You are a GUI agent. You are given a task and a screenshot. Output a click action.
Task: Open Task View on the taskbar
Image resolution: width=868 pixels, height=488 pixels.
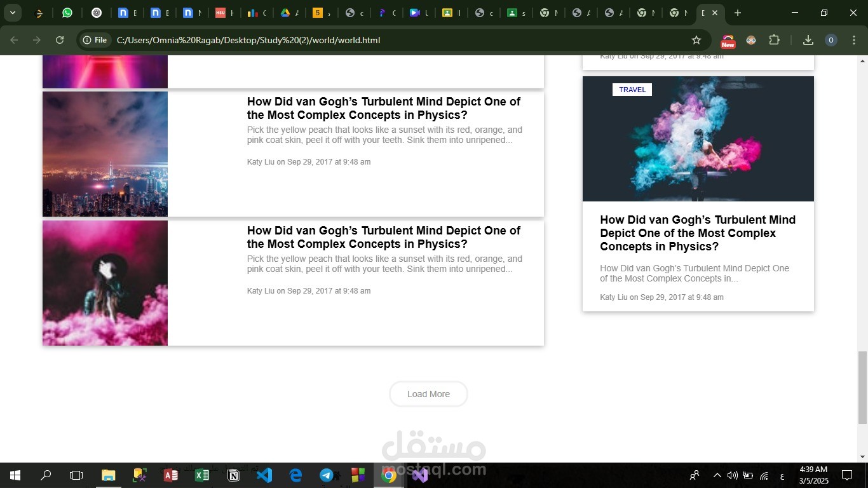click(76, 475)
